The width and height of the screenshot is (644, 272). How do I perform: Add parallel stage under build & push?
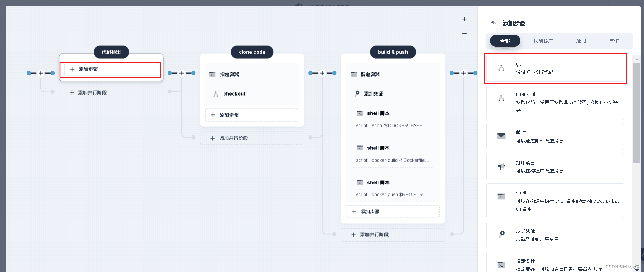[x=393, y=235]
